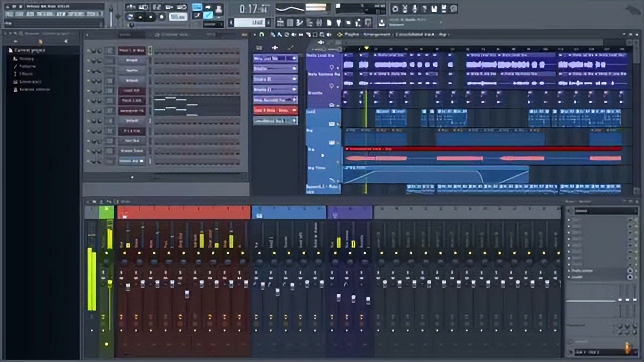Select the playlist Draw pencil tool
Image resolution: width=644 pixels, height=362 pixels.
(273, 35)
